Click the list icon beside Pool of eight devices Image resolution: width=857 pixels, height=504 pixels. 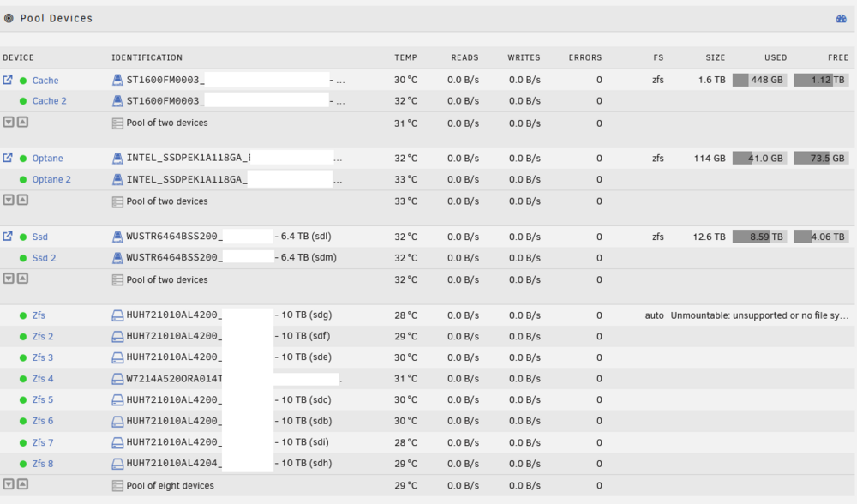point(117,485)
